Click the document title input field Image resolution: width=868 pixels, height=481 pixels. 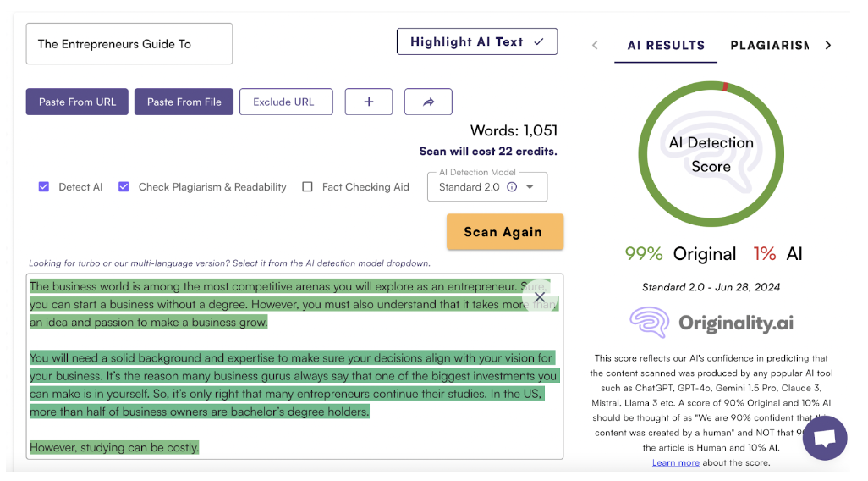click(129, 44)
